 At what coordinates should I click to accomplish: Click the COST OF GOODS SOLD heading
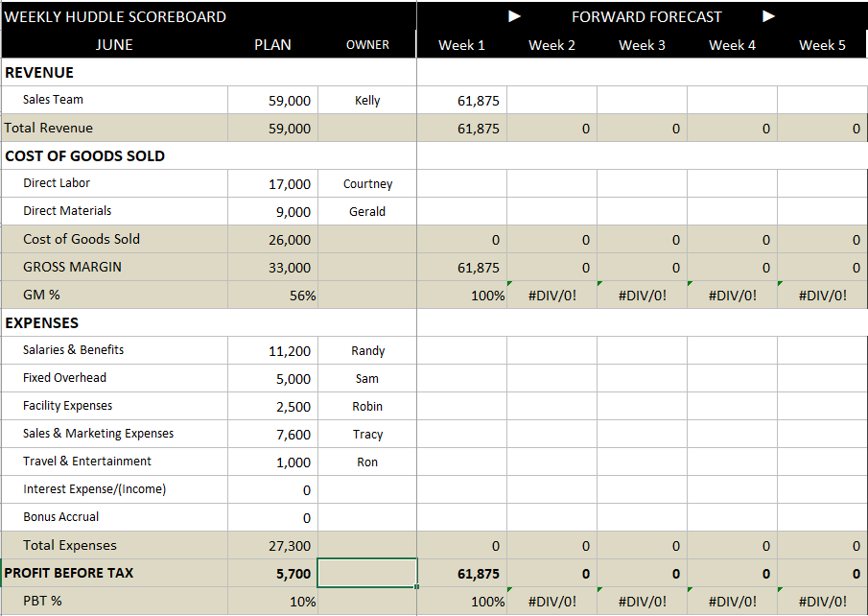(84, 155)
